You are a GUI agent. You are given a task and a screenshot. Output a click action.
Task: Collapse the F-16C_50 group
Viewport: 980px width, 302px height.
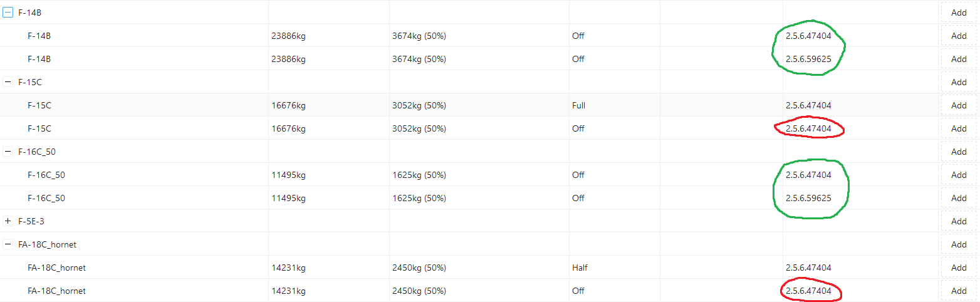point(8,152)
